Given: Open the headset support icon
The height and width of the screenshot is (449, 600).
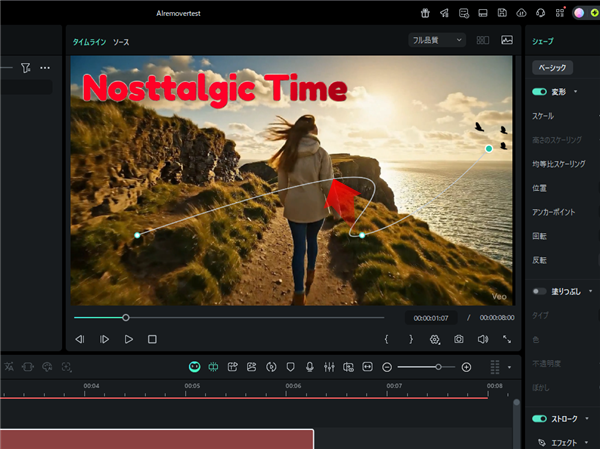Looking at the screenshot, I should (540, 13).
